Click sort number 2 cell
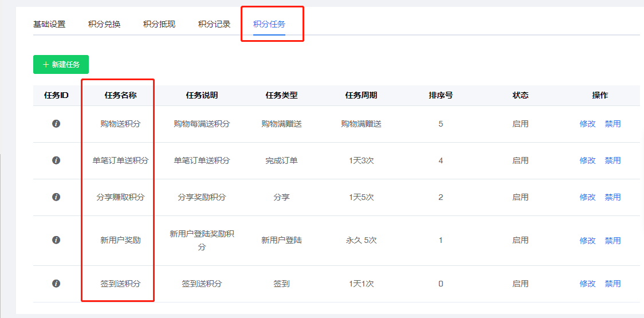 point(441,197)
